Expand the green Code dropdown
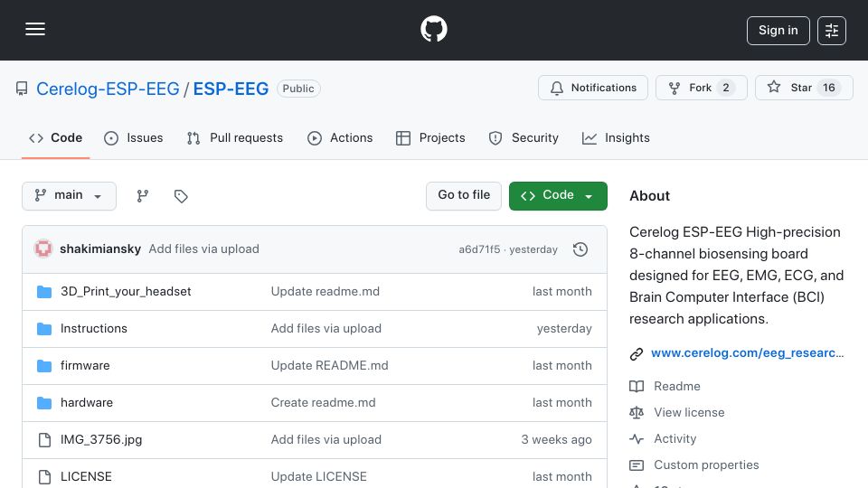The image size is (868, 488). (558, 196)
